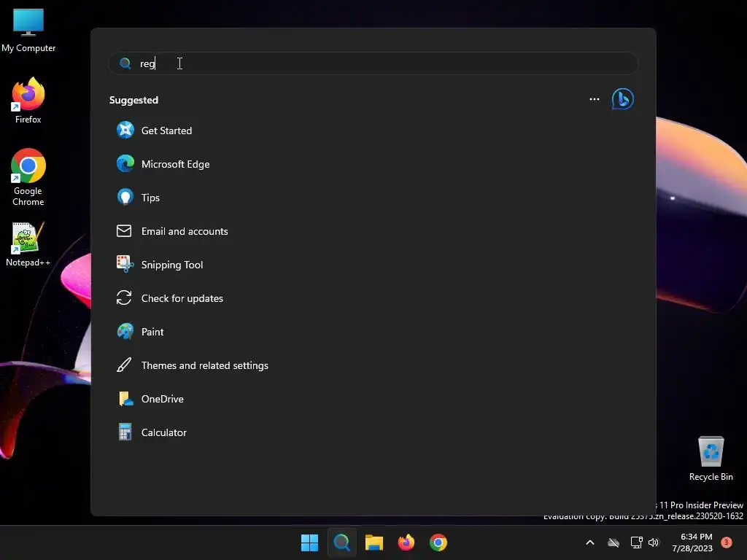Open the OneDrive suggestion icon
Viewport: 747px width, 560px height.
coord(125,399)
